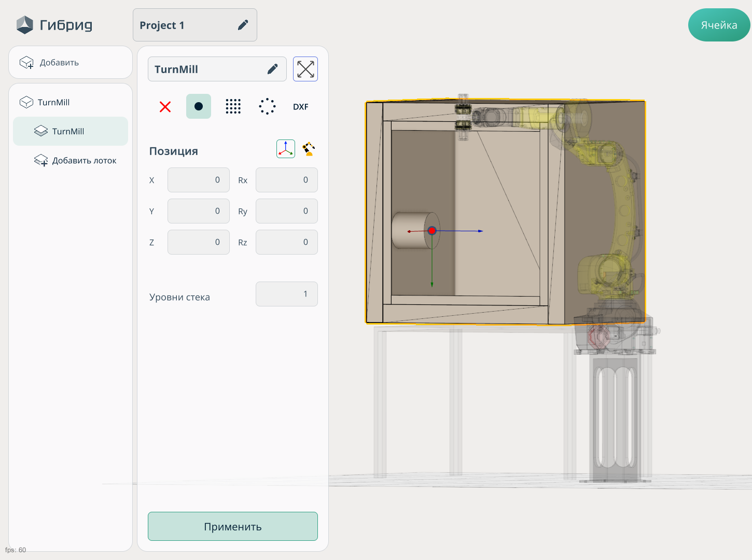Focus the Rz rotation input field
The width and height of the screenshot is (752, 560).
pyautogui.click(x=286, y=243)
